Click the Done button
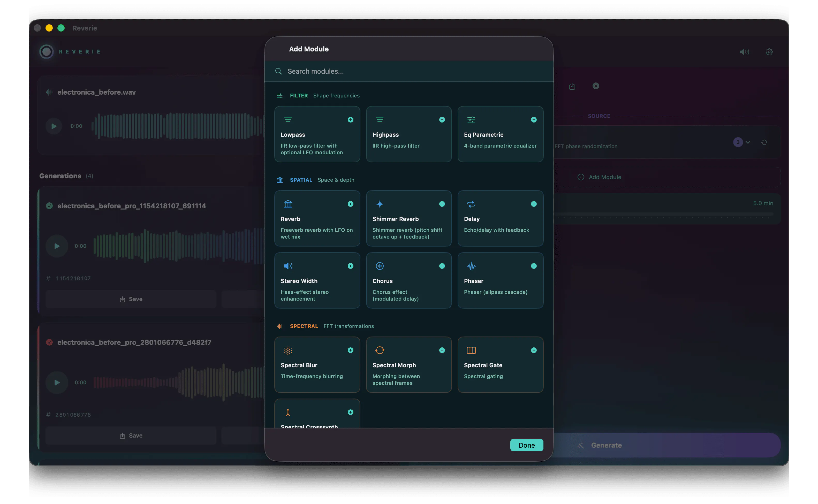This screenshot has width=818, height=504. point(526,445)
